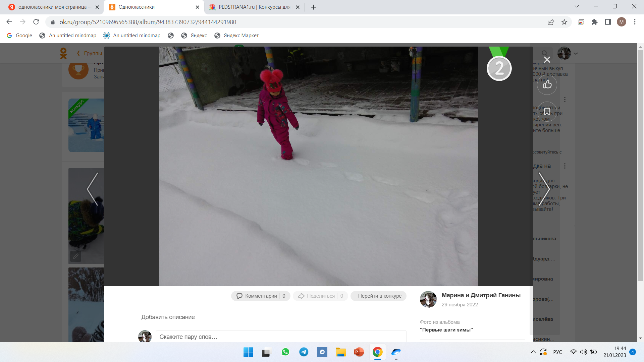
Task: Click the silver medal number 2 badge
Action: (x=499, y=68)
